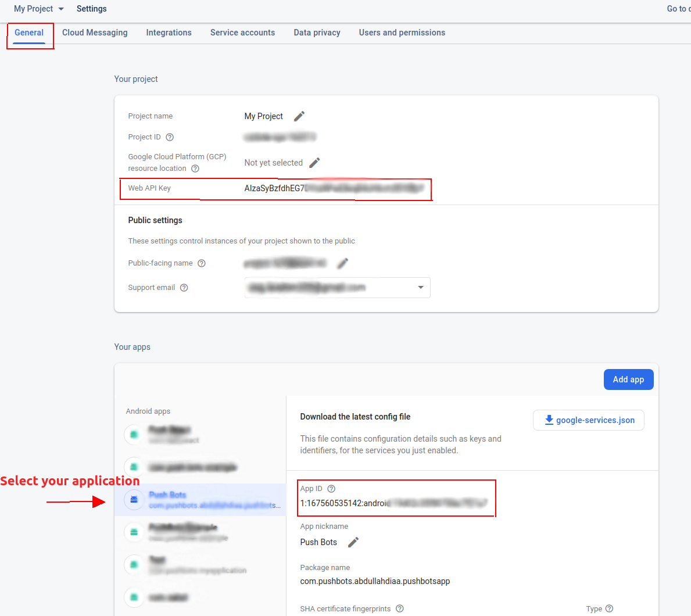Show help for GCP resource location
Screen dimensions: 691x616
click(x=195, y=169)
